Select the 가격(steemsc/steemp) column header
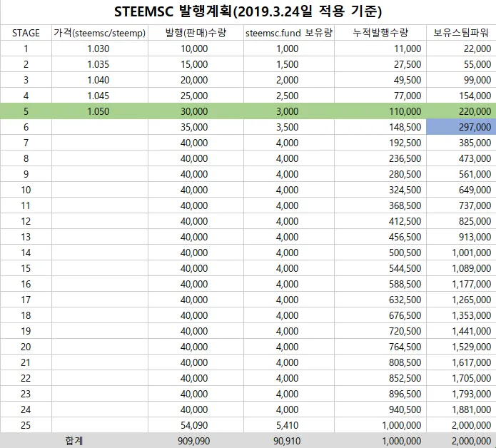 pyautogui.click(x=99, y=34)
